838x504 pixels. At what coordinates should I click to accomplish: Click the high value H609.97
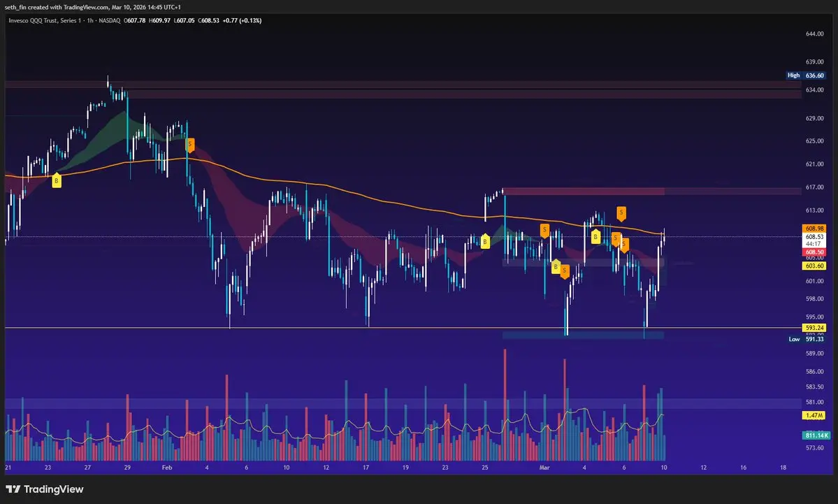click(159, 20)
